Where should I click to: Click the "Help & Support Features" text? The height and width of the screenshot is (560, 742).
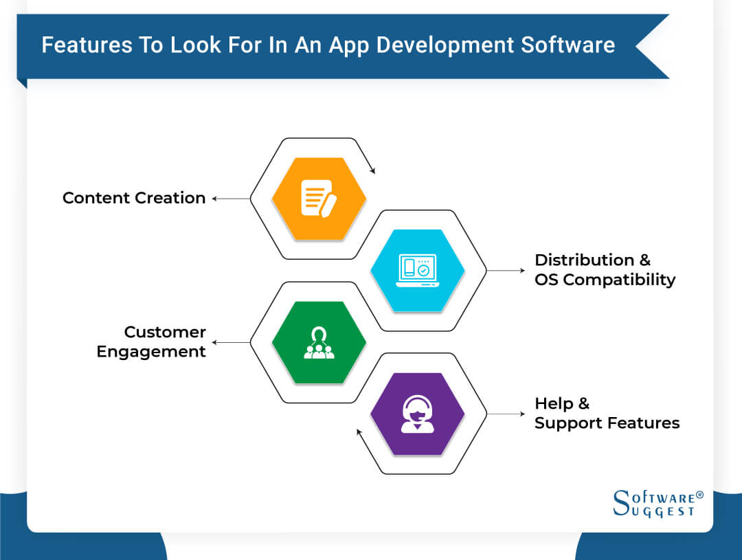coord(607,413)
